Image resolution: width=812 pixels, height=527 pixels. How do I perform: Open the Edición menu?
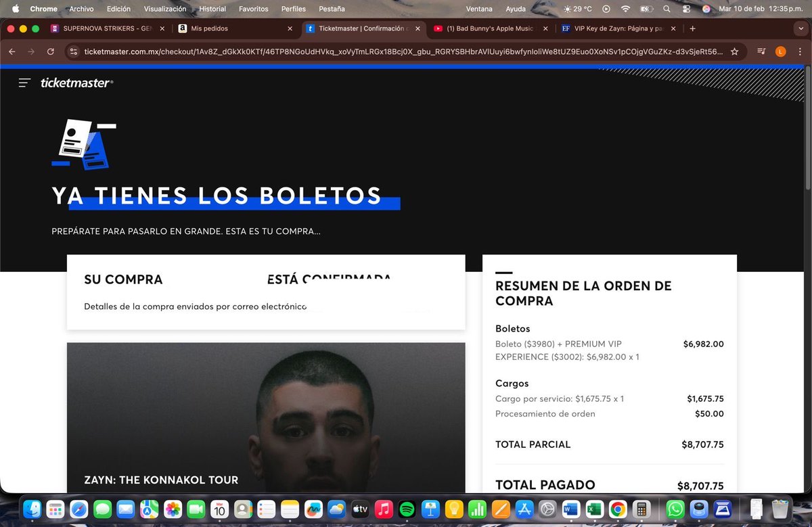118,9
